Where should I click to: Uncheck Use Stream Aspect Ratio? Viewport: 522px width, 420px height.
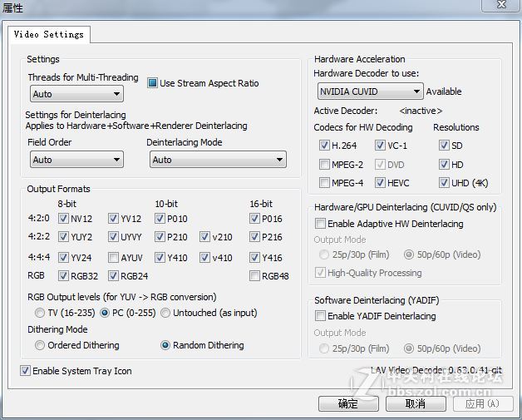coord(153,83)
